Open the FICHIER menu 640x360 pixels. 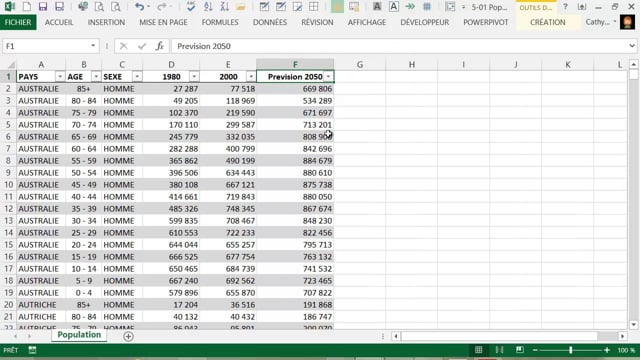[x=18, y=22]
